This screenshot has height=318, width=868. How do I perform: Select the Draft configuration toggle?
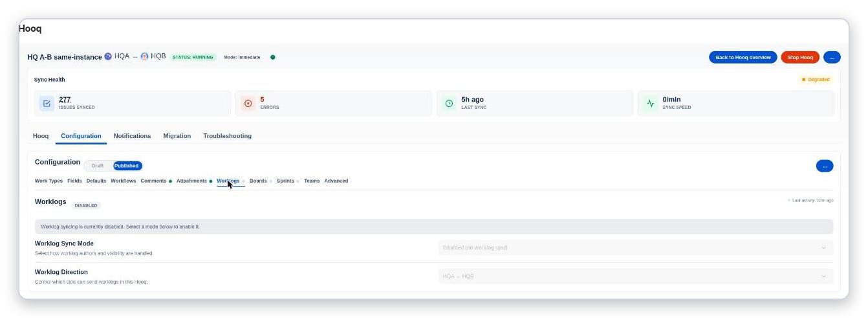pos(98,166)
